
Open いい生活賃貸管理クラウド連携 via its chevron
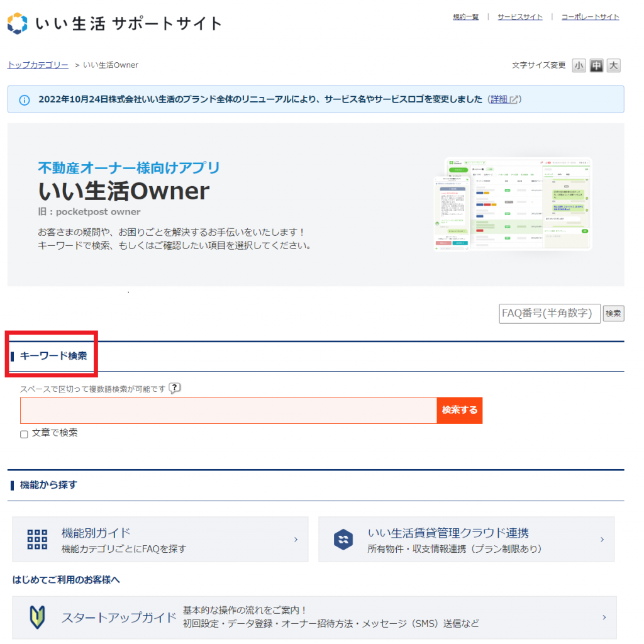602,540
